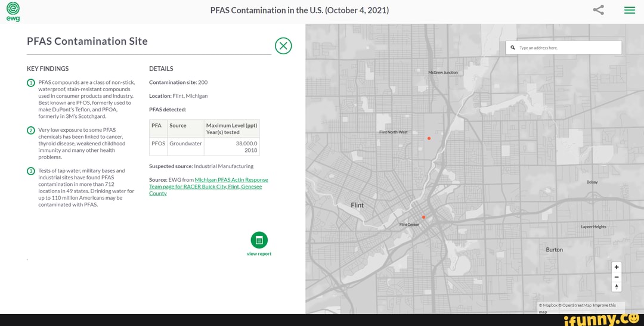The height and width of the screenshot is (326, 644).
Task: Click the "Maximum Level (ppt)" column header
Action: 231,129
